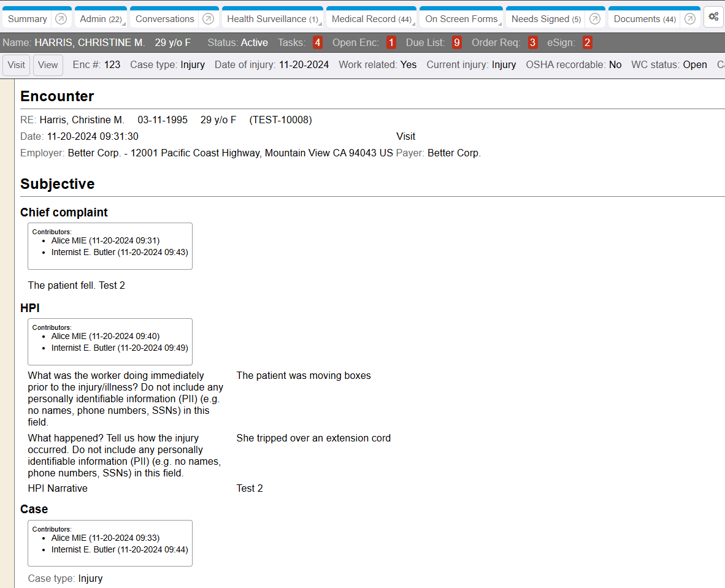
Task: Open Summary tab in new window icon
Action: (61, 19)
